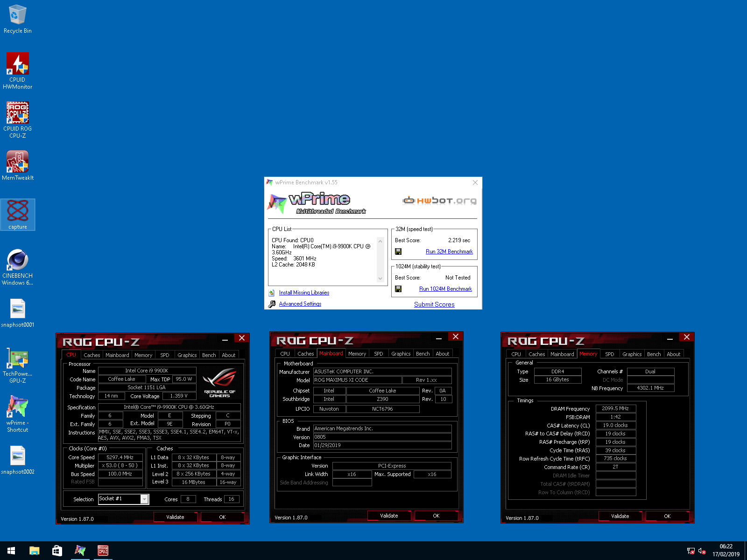Open Memory tab in left CPU-Z window
This screenshot has height=560, width=747.
(143, 355)
